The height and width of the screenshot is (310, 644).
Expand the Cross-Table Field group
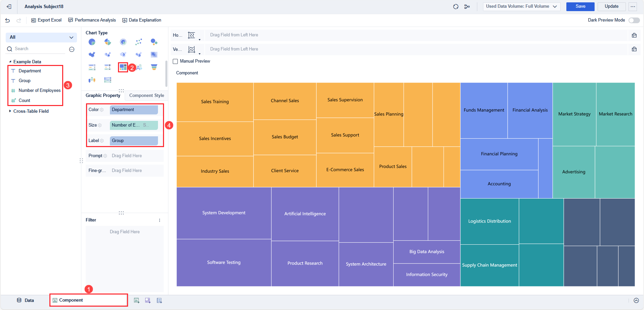10,111
